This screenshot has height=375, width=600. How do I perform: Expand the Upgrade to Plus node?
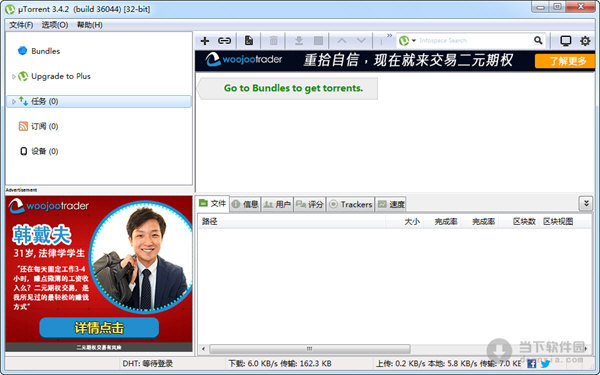(x=13, y=77)
